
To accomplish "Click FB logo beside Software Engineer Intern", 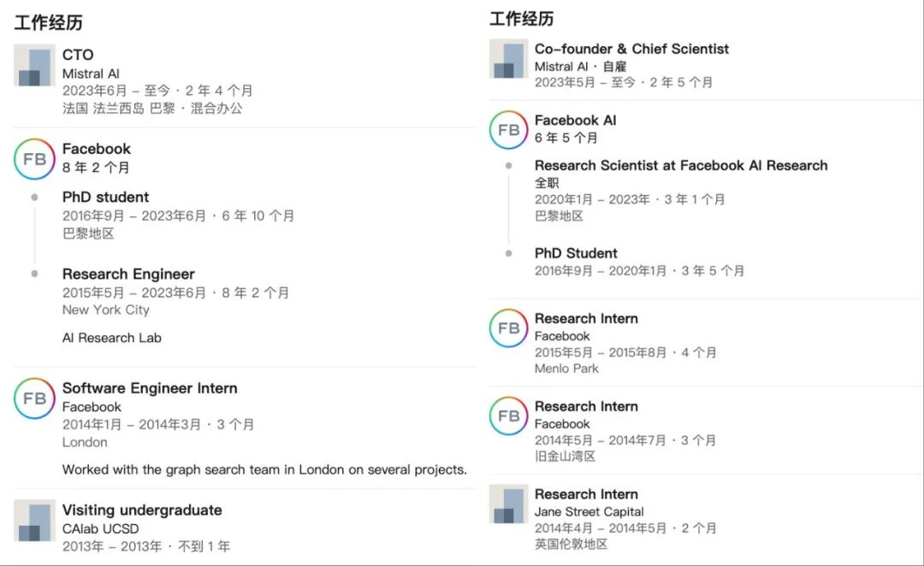I will [x=34, y=398].
